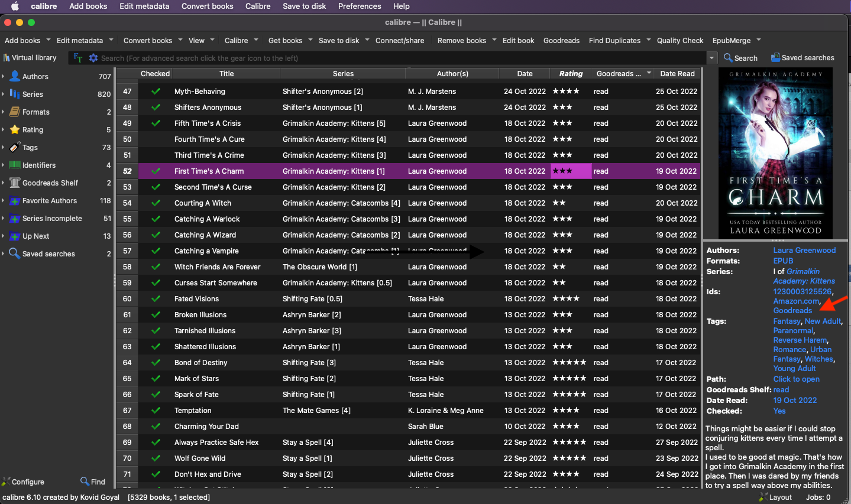The image size is (851, 504).
Task: Toggle checked cell for Fourth Time's A Cure
Action: (156, 139)
